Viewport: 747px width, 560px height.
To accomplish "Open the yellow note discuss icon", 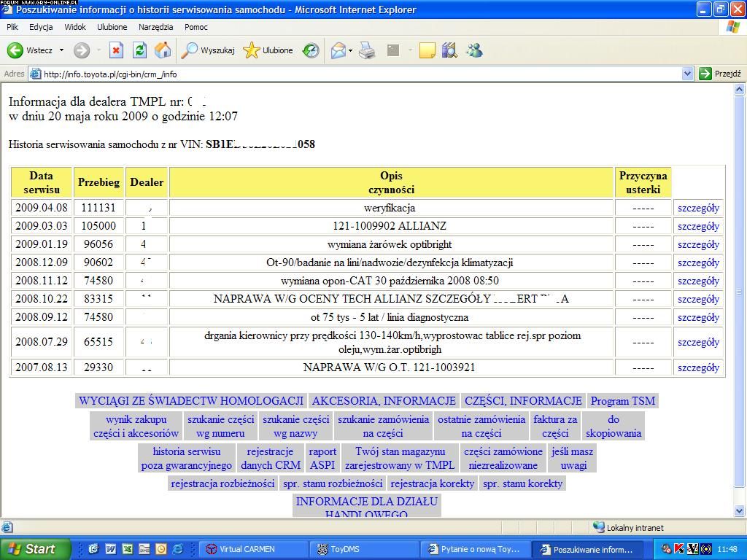I will coord(427,50).
